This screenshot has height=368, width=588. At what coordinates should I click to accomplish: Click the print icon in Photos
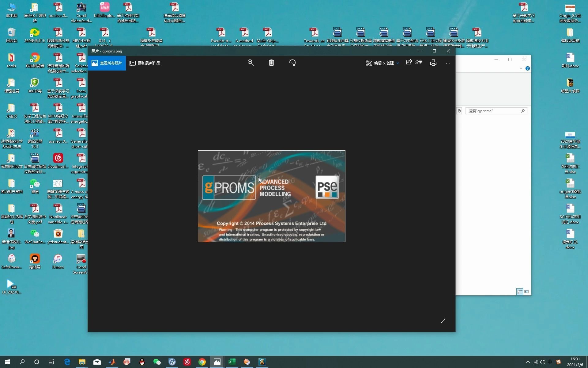(433, 63)
